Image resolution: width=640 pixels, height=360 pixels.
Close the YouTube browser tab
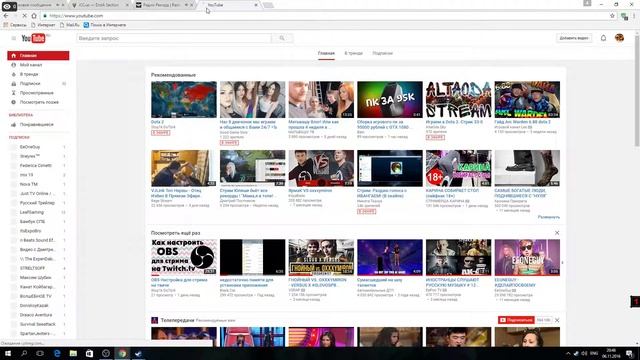[x=256, y=5]
